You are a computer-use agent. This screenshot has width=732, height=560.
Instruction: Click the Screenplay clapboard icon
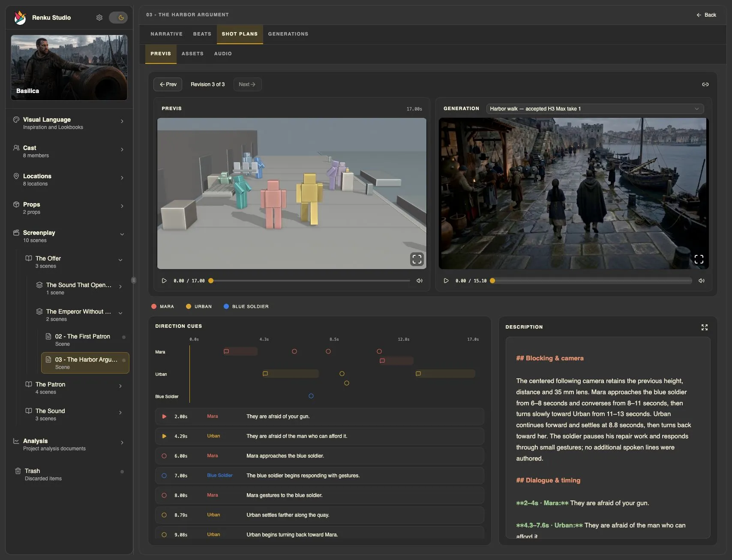pos(16,233)
